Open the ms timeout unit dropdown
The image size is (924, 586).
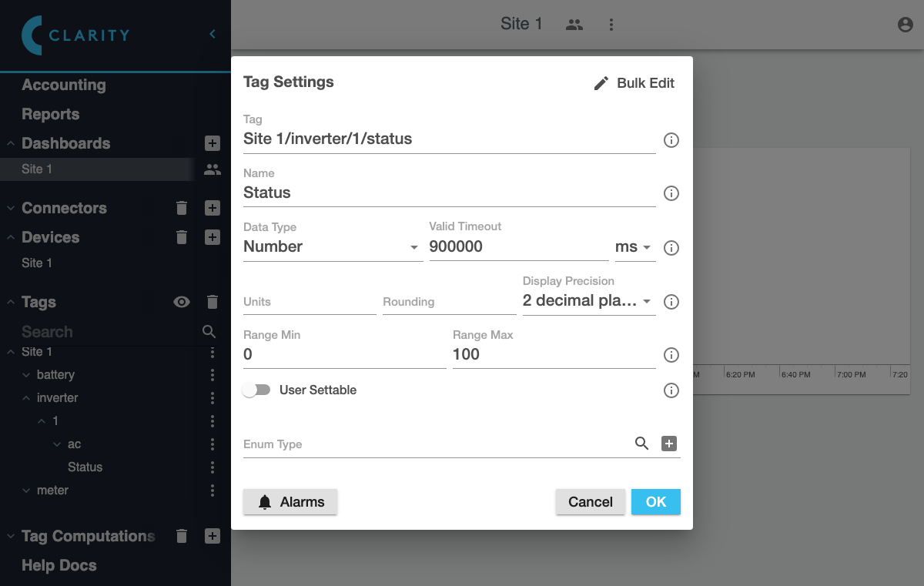click(x=634, y=247)
